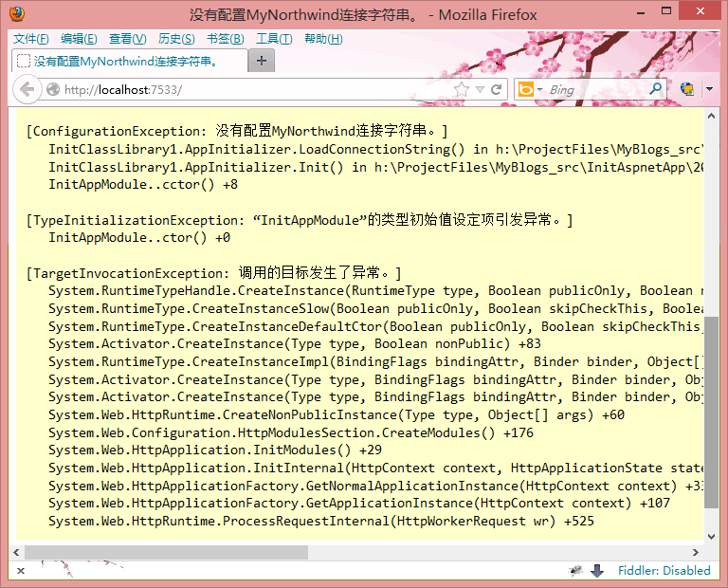Open a new tab with plus button
Image resolution: width=728 pixels, height=588 pixels.
point(262,61)
